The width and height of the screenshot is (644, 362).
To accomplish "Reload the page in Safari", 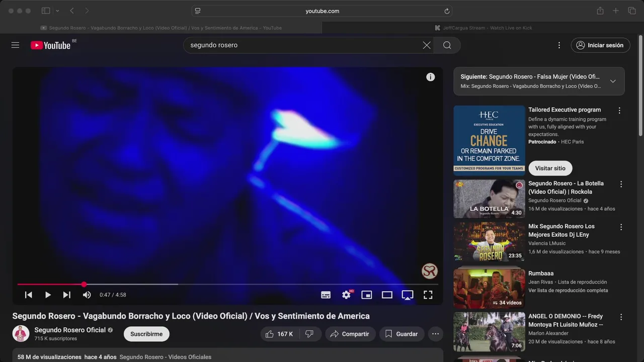I will coord(447,11).
